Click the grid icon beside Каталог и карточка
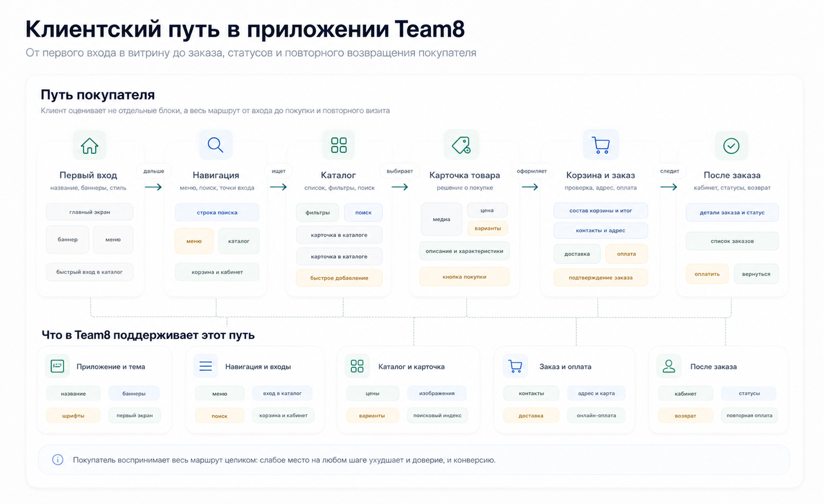The image size is (824, 504). click(x=357, y=366)
